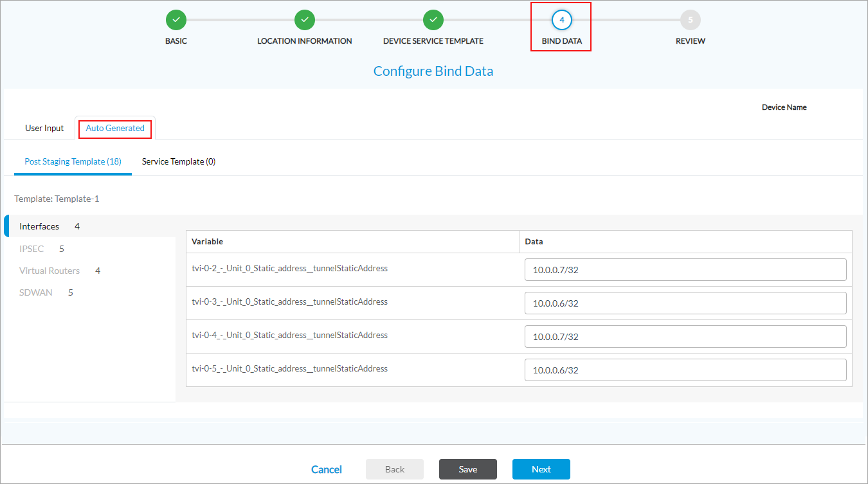Click the Next button

pos(541,469)
